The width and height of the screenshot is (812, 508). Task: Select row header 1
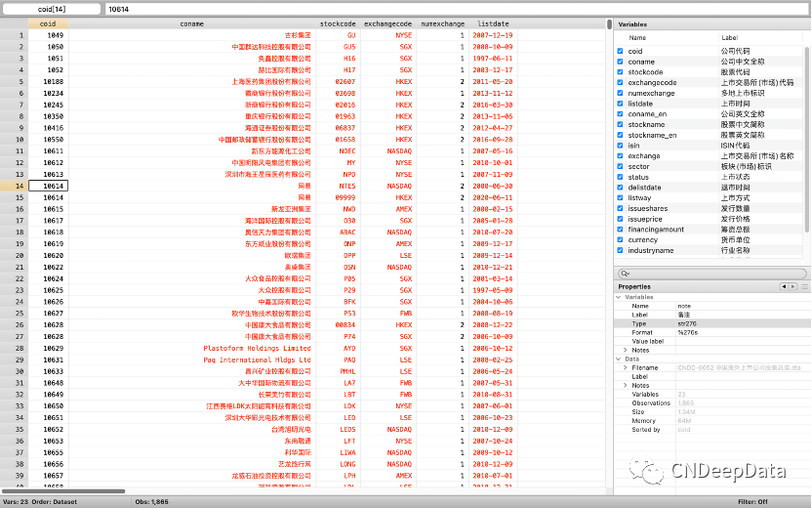[14, 35]
